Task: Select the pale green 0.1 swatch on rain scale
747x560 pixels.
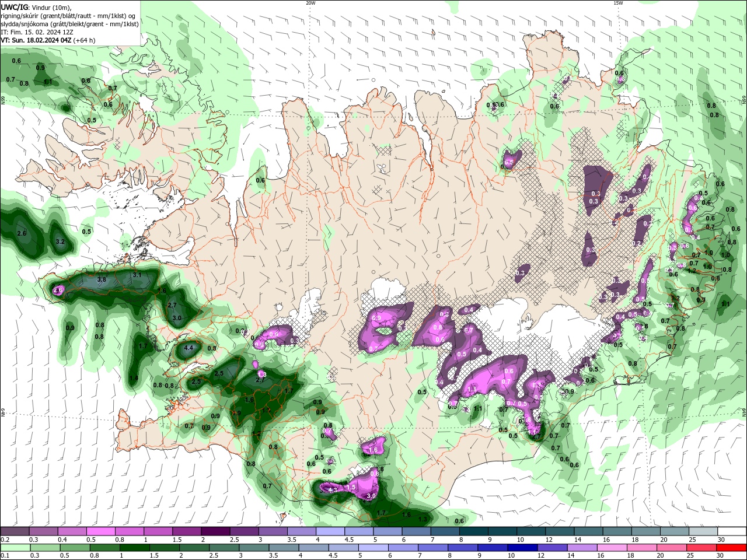Action: pos(15,548)
